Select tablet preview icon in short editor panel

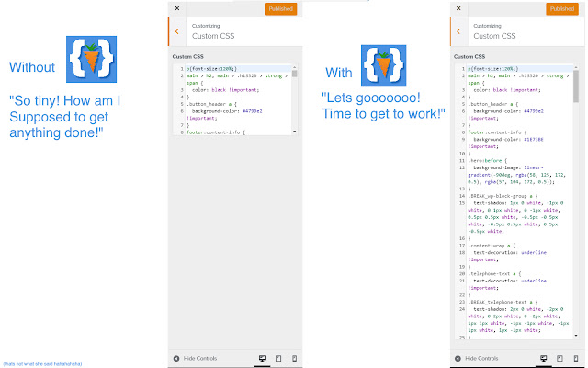[x=278, y=358]
